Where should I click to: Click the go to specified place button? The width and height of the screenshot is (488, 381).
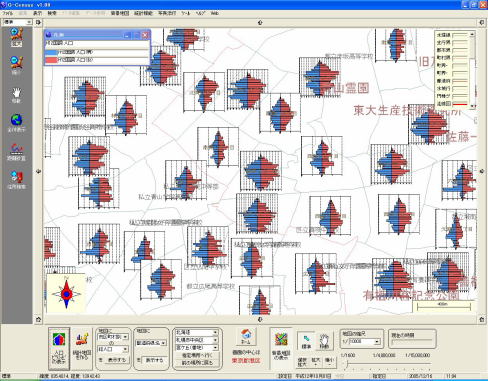click(197, 356)
